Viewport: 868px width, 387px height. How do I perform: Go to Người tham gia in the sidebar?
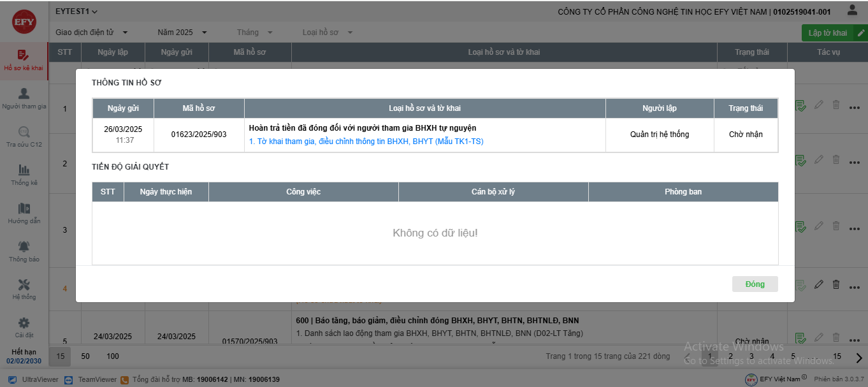(x=24, y=99)
